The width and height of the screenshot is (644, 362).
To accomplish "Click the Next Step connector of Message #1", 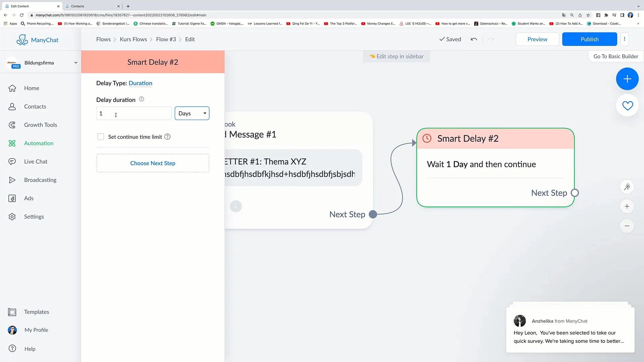I will click(x=373, y=215).
